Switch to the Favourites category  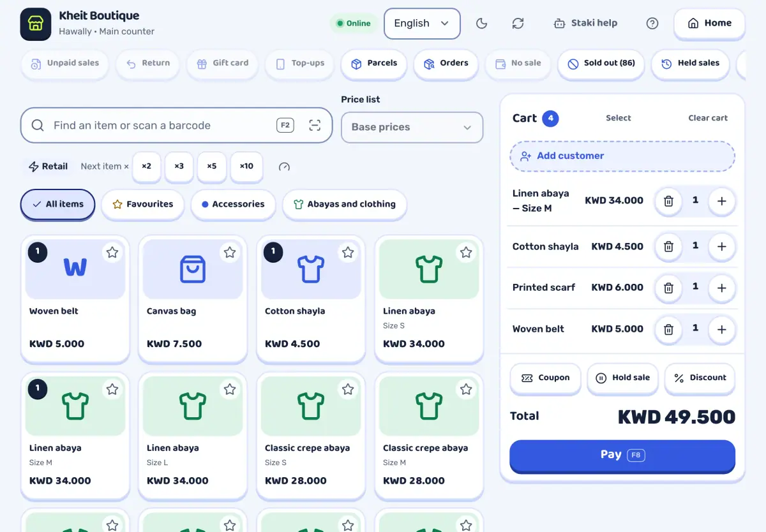tap(143, 204)
